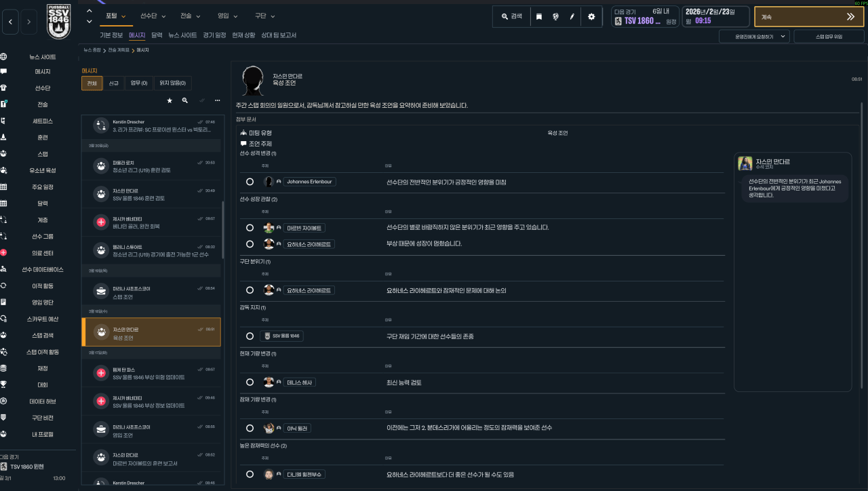The image size is (868, 491).
Task: Click the 요하네스 라이헤르트 player chip for 부상
Action: tap(309, 244)
